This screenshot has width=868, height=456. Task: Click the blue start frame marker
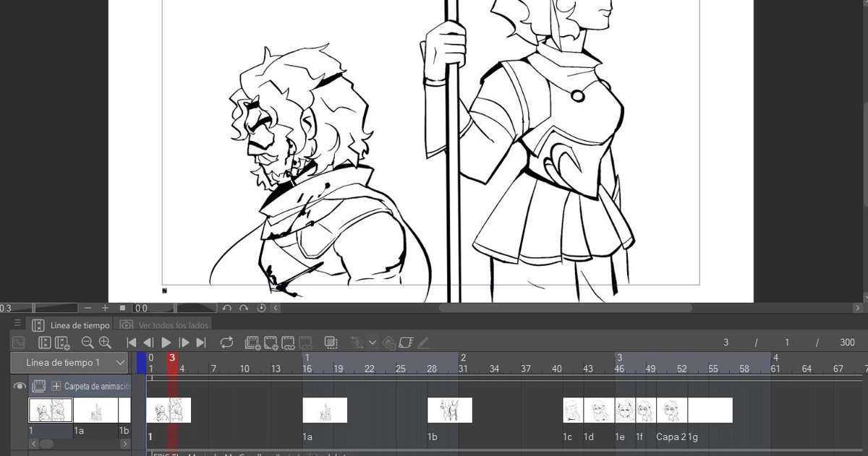pos(142,363)
